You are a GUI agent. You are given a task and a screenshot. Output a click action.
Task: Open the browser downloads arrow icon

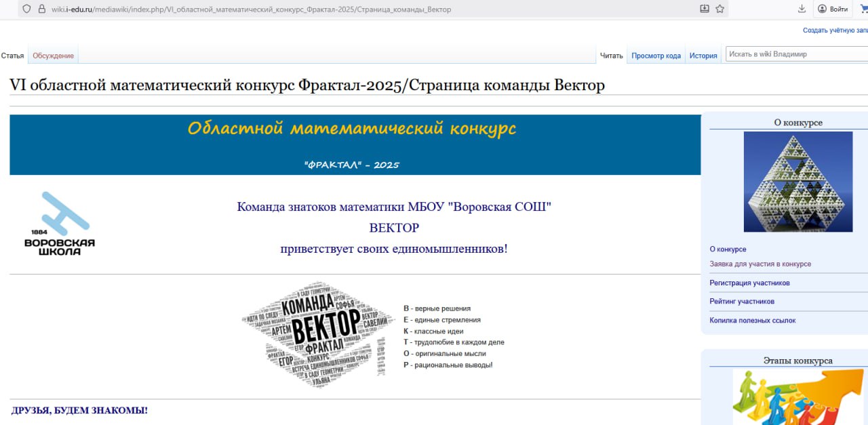pos(802,9)
